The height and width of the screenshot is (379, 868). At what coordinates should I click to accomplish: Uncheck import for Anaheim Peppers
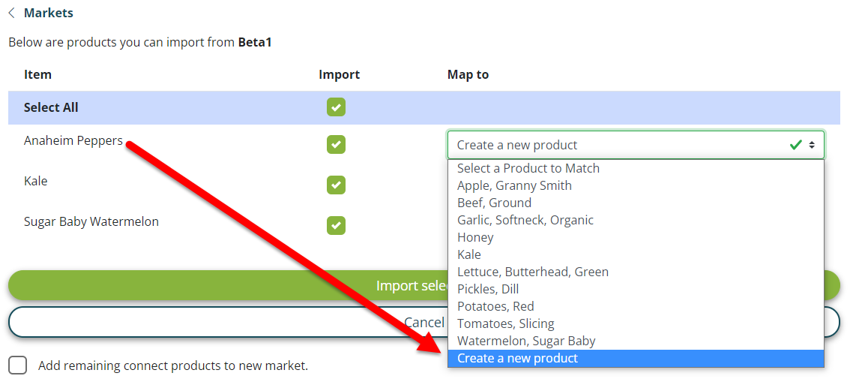(336, 144)
